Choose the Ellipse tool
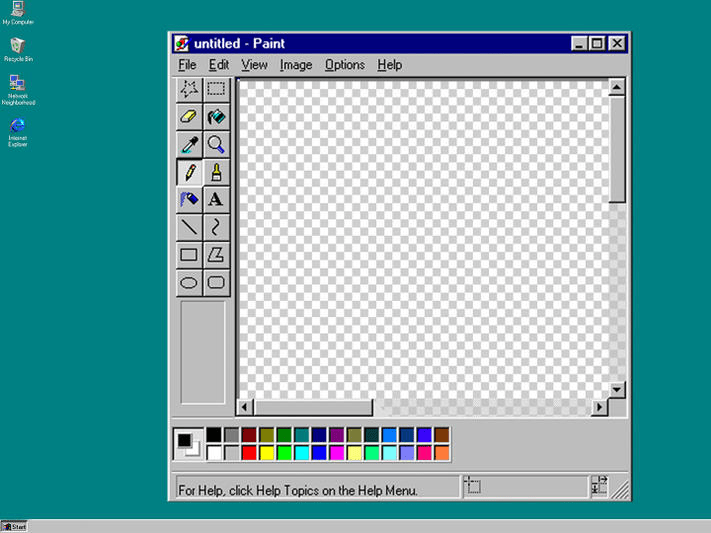711x533 pixels. (x=189, y=283)
